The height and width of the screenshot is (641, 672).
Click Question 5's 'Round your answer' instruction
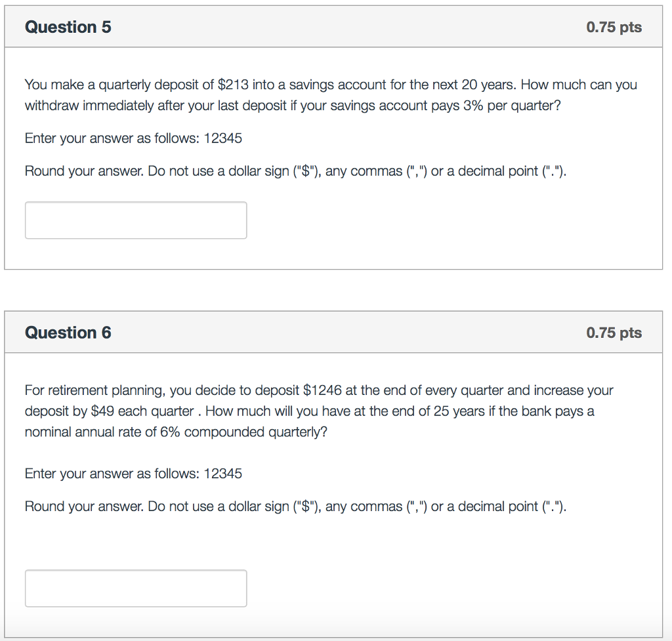[296, 171]
